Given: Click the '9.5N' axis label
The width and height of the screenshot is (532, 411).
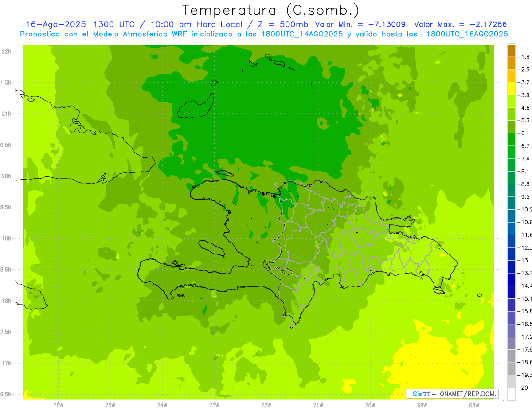Looking at the screenshot, I should (x=7, y=207).
